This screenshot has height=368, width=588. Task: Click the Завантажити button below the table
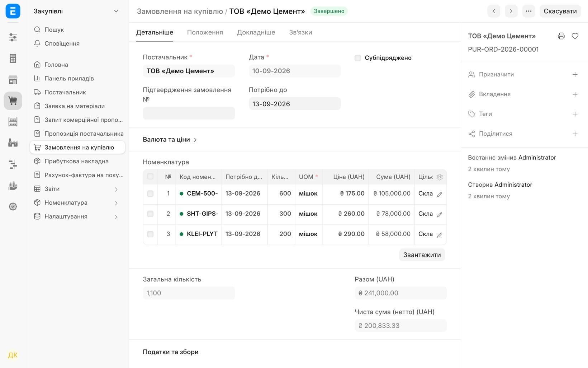(422, 255)
